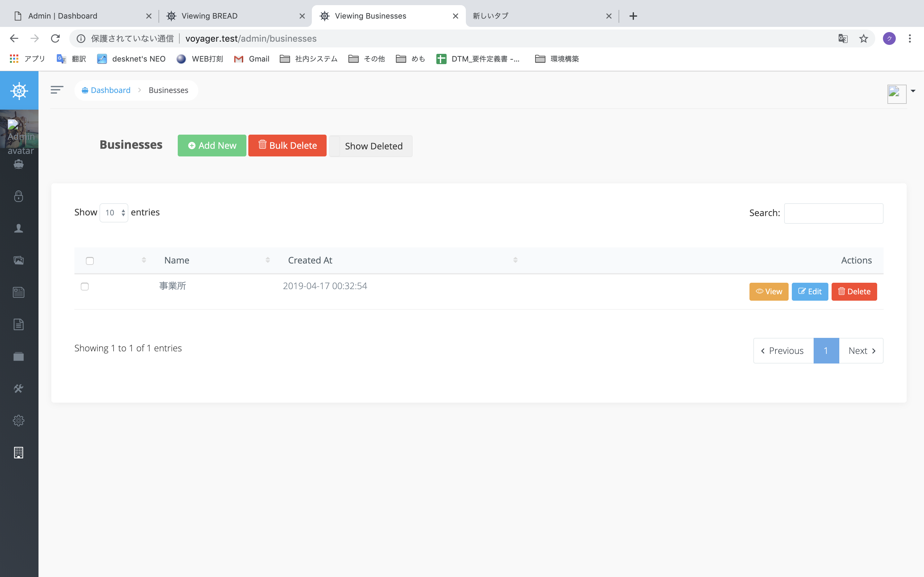
Task: Click into the Search input field
Action: [834, 213]
